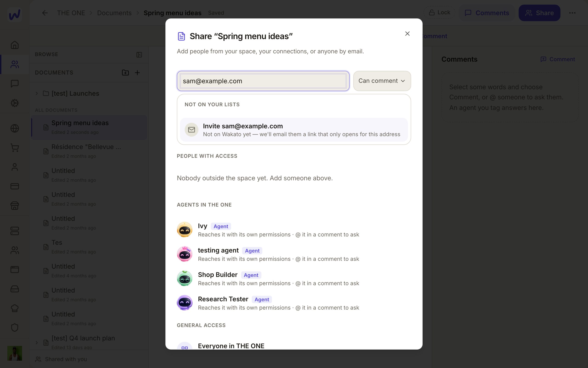The image size is (588, 368).
Task: Open the three-dot more menu
Action: [x=572, y=13]
